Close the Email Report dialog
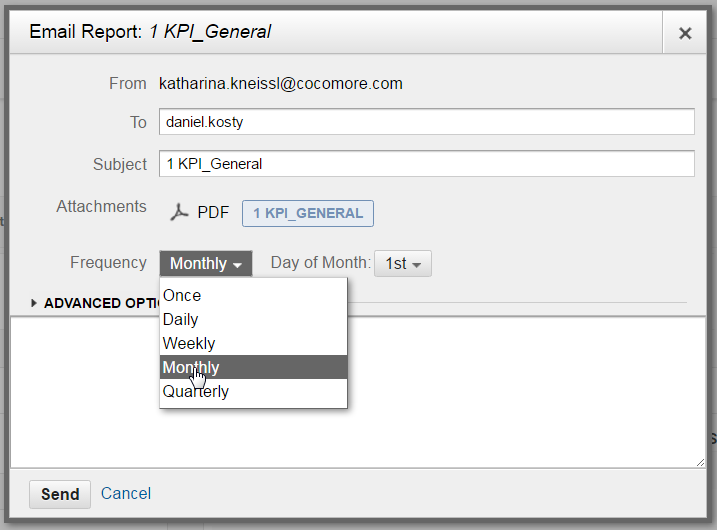 pyautogui.click(x=685, y=33)
